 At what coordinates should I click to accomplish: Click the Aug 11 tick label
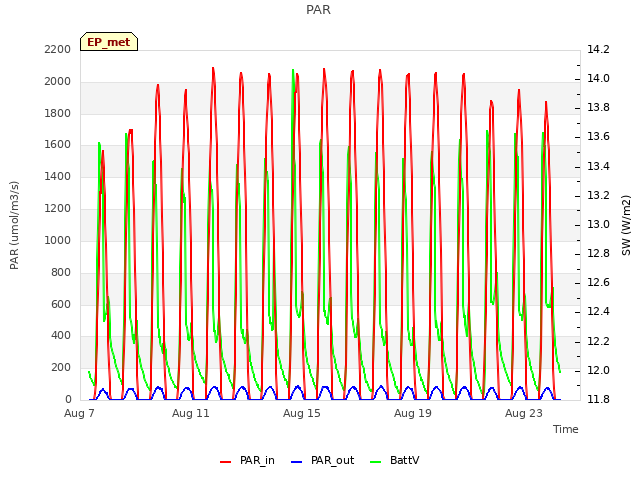tap(191, 413)
